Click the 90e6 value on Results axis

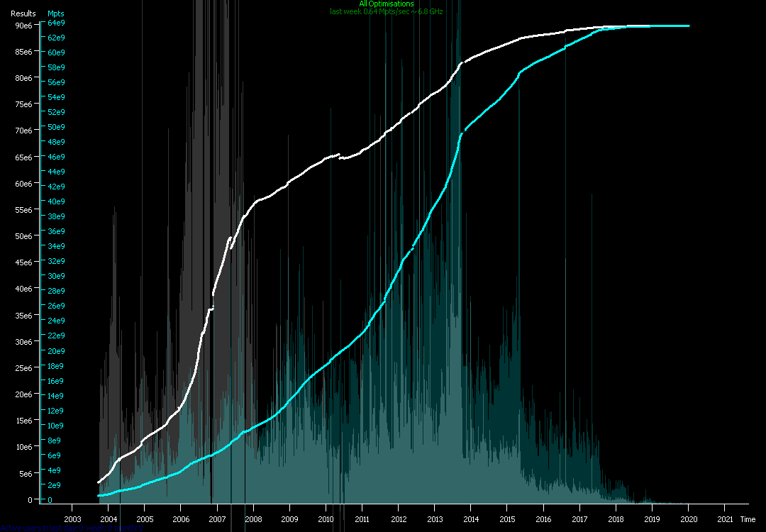[x=23, y=26]
